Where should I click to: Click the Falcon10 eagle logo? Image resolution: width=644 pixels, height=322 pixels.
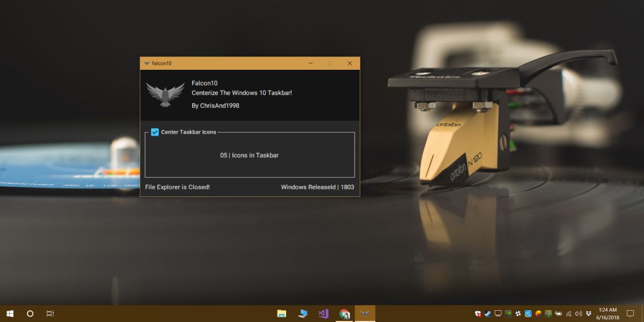tap(165, 94)
